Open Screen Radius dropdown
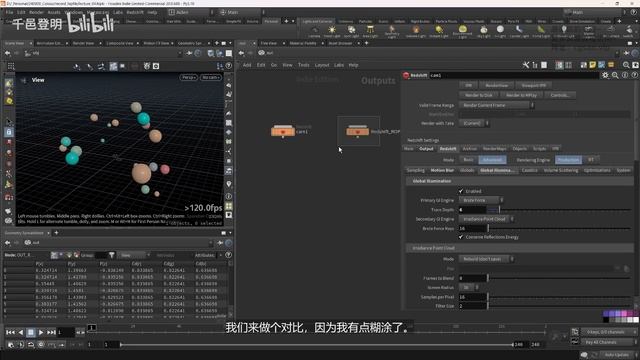The image size is (640, 360). click(469, 287)
